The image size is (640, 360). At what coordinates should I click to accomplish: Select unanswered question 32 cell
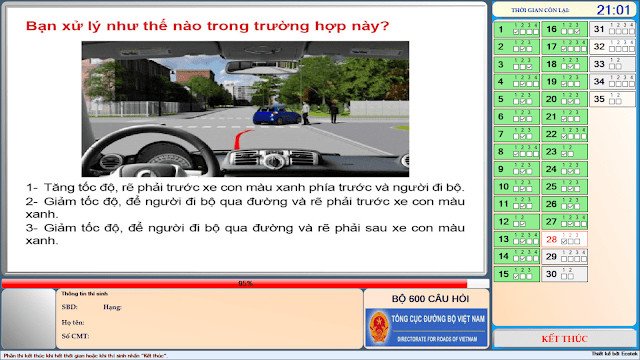[612, 47]
